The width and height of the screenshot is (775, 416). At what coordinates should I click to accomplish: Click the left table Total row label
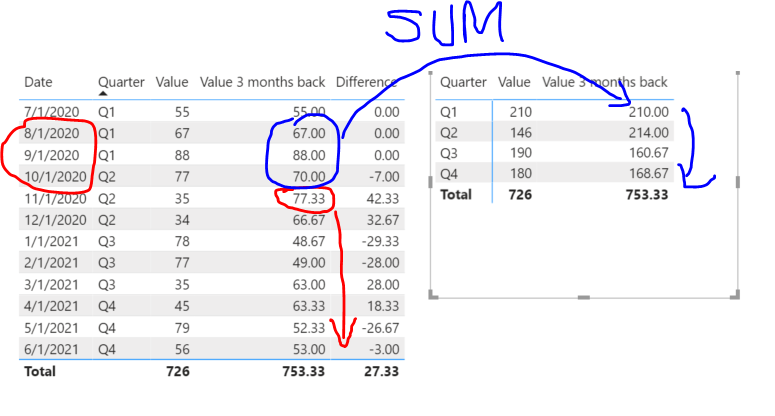coord(40,371)
